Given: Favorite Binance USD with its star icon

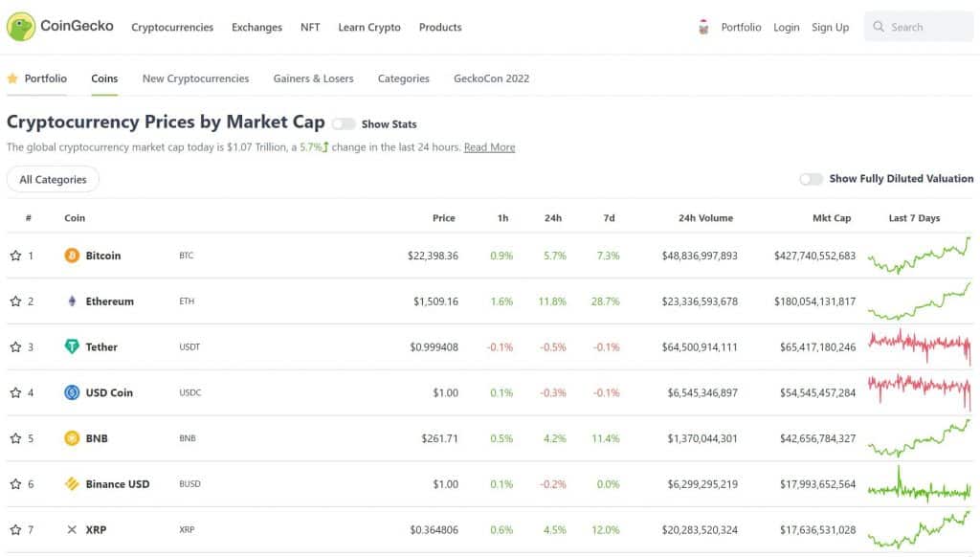Looking at the screenshot, I should (x=15, y=484).
